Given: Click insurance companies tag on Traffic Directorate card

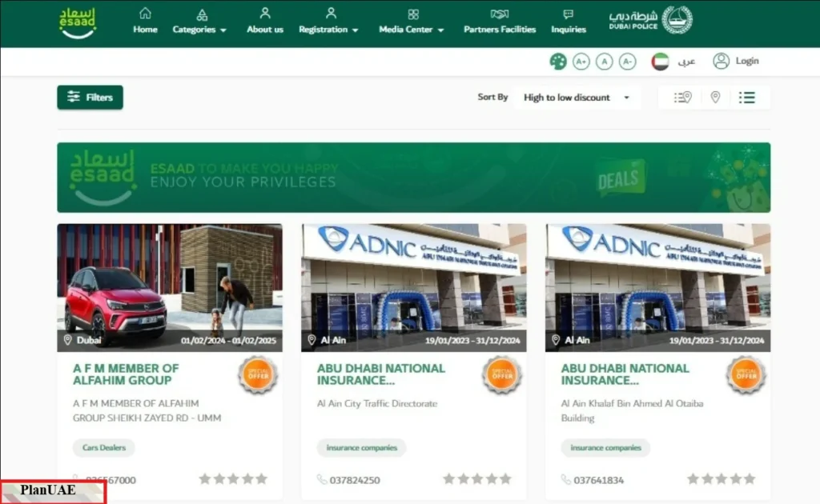Looking at the screenshot, I should 361,447.
